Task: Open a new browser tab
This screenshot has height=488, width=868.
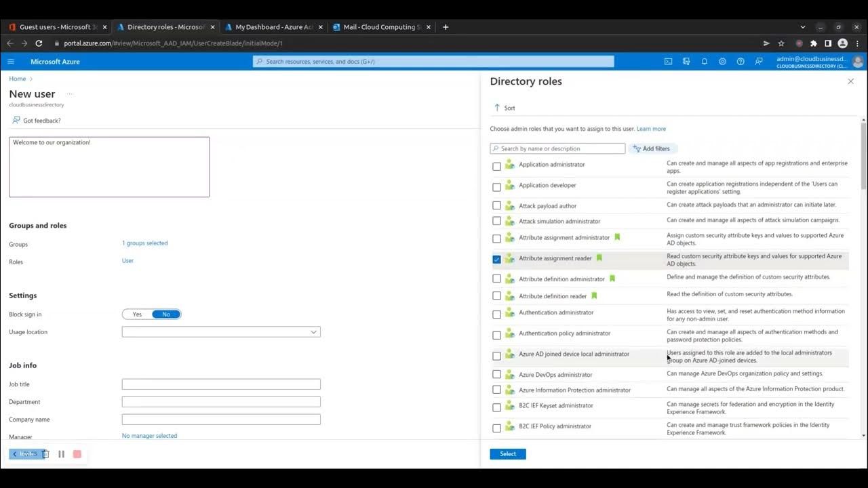Action: [x=446, y=27]
